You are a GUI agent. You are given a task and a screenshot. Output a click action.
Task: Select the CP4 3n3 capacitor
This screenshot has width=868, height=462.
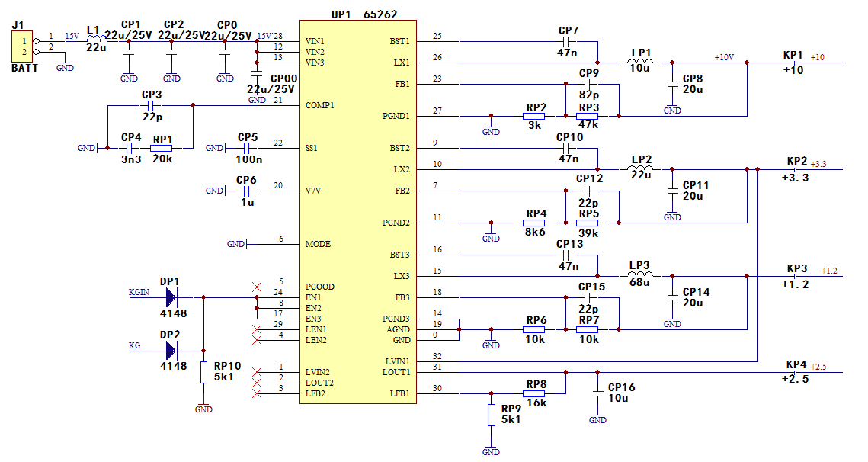129,148
